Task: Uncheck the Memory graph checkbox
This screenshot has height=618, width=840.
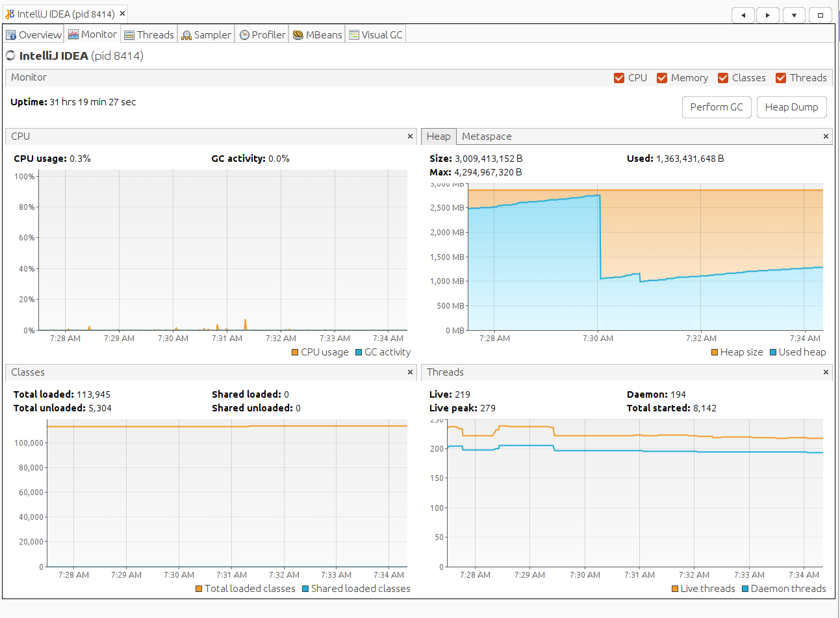Action: coord(662,78)
